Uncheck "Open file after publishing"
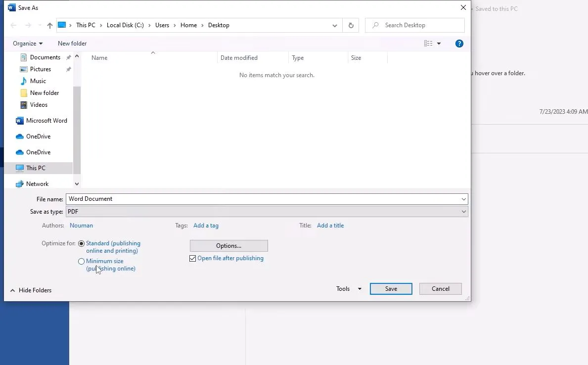Viewport: 588px width, 365px height. [192, 258]
